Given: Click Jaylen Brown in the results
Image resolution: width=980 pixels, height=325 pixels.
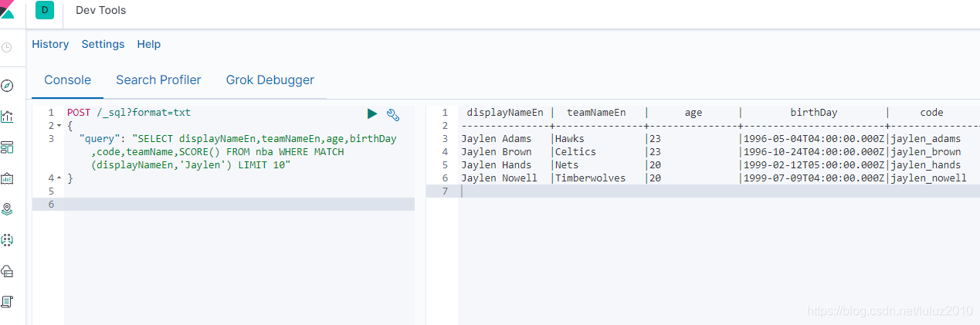Looking at the screenshot, I should 497,152.
